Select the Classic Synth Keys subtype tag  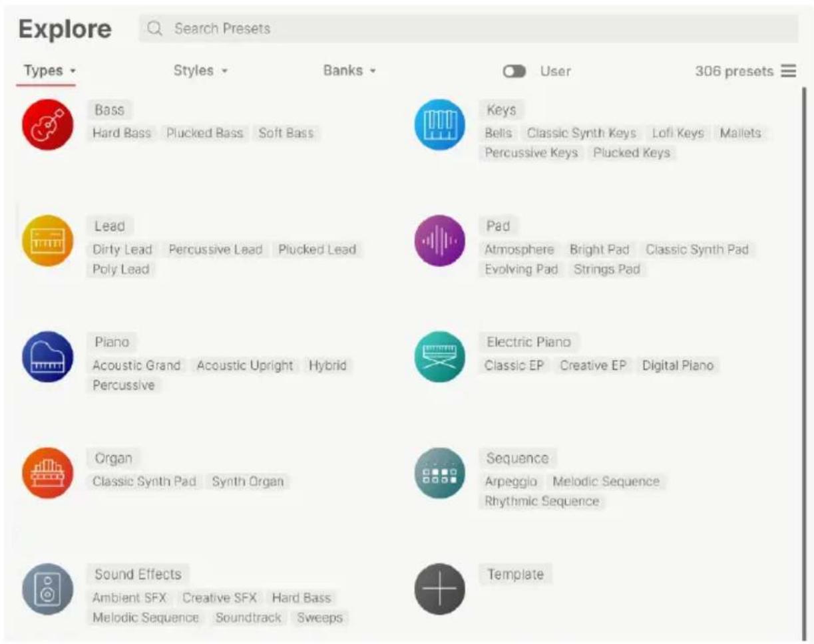point(581,133)
